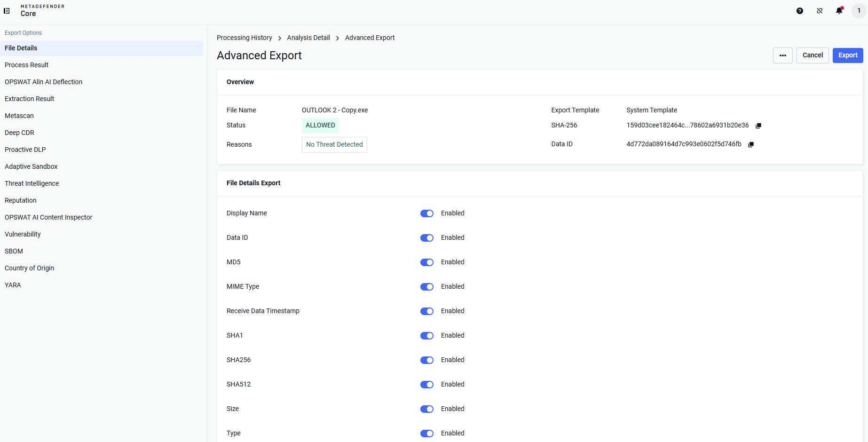Click the No Threat Detected tag
Image resolution: width=868 pixels, height=442 pixels.
(334, 145)
